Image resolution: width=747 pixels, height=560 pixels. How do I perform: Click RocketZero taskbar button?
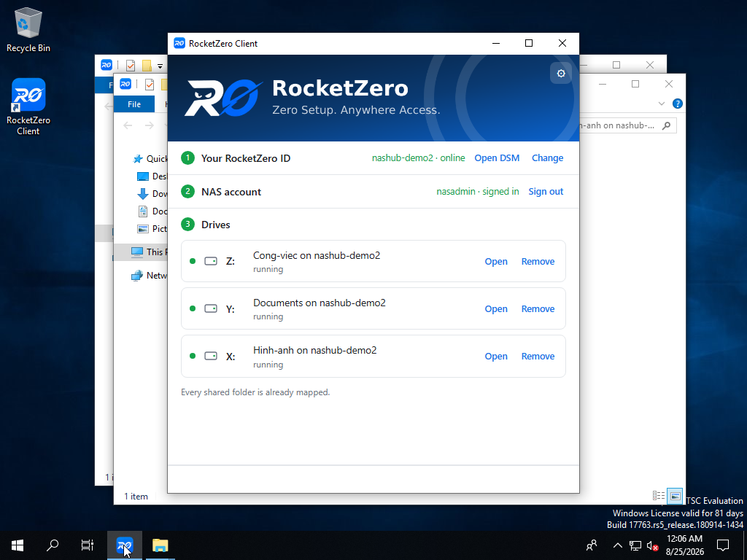tap(124, 545)
